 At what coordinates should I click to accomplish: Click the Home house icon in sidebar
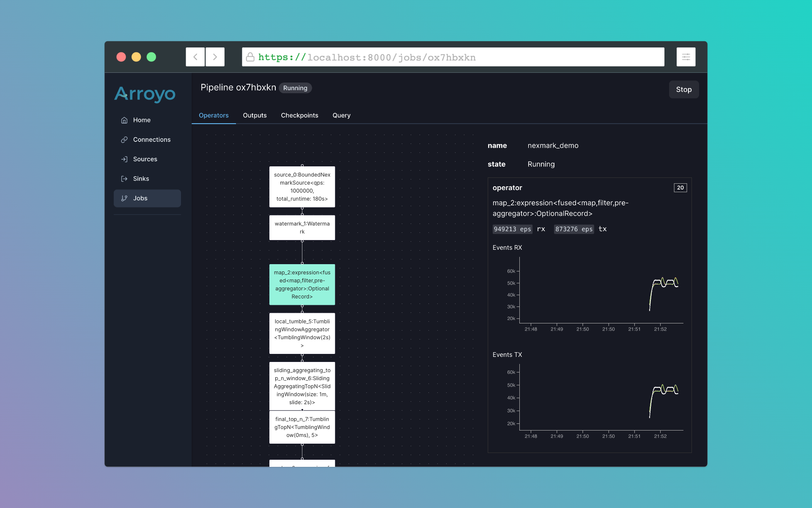point(124,120)
